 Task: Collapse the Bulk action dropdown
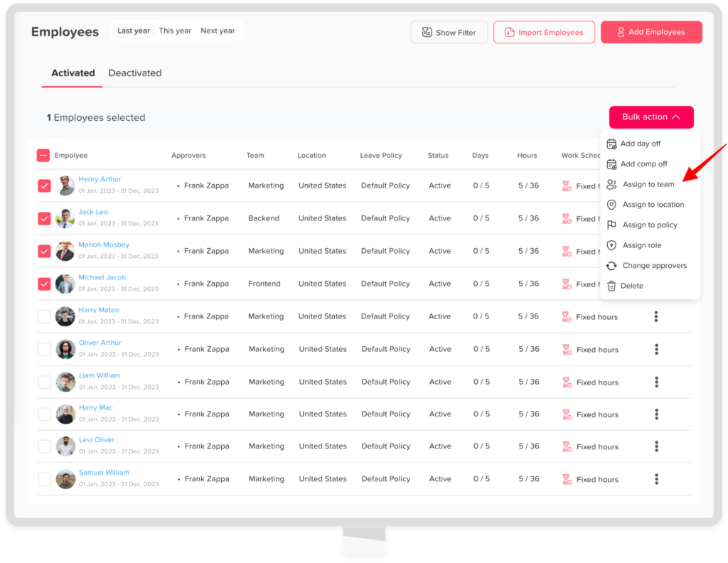pos(651,117)
